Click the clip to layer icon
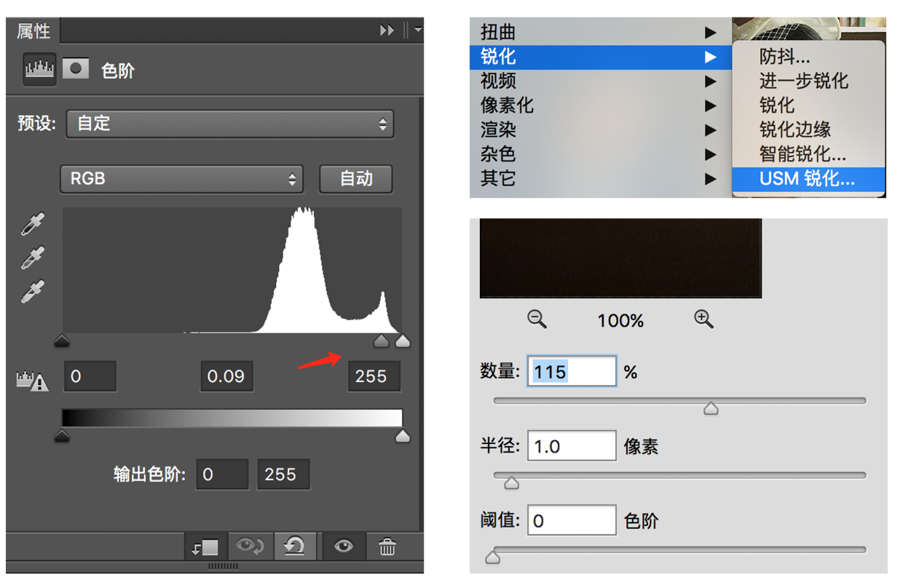Image resolution: width=900 pixels, height=588 pixels. tap(205, 547)
